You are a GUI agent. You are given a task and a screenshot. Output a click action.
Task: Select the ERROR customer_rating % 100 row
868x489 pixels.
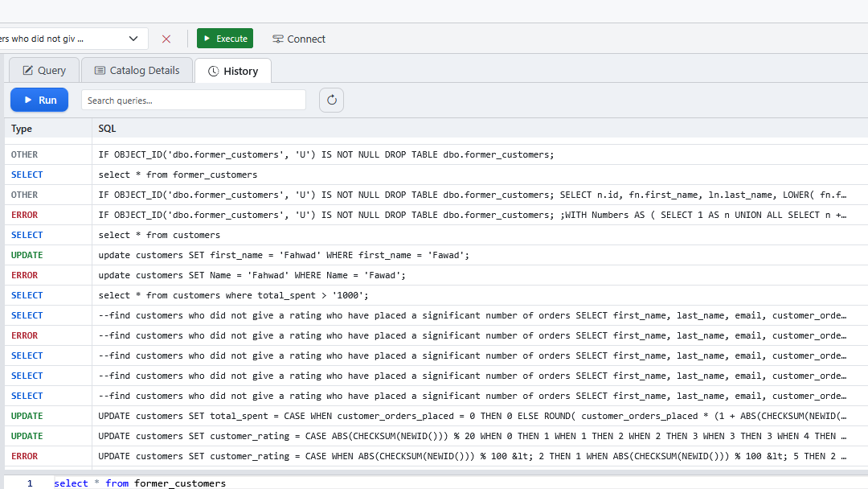coord(436,456)
